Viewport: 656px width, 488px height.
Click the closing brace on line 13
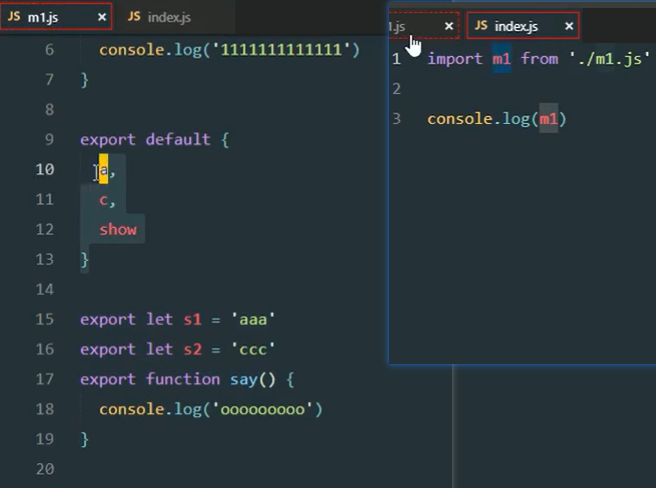(x=85, y=259)
